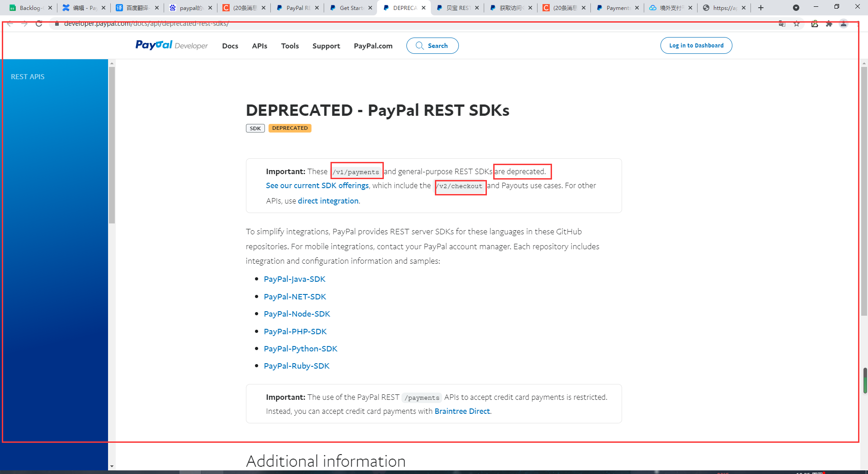The height and width of the screenshot is (474, 868).
Task: Click the REST APIS sidebar item
Action: coord(28,77)
